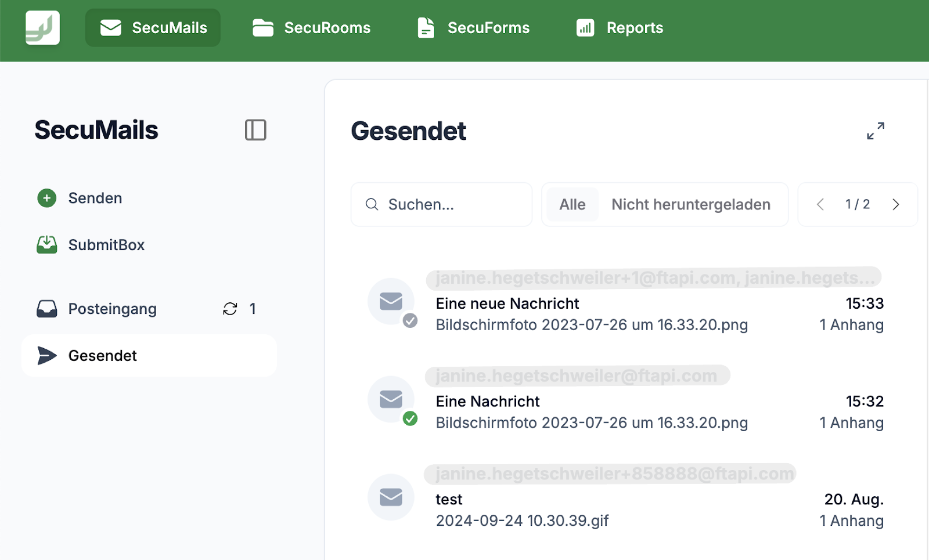The width and height of the screenshot is (929, 560).
Task: Go to next page of messages
Action: point(896,204)
